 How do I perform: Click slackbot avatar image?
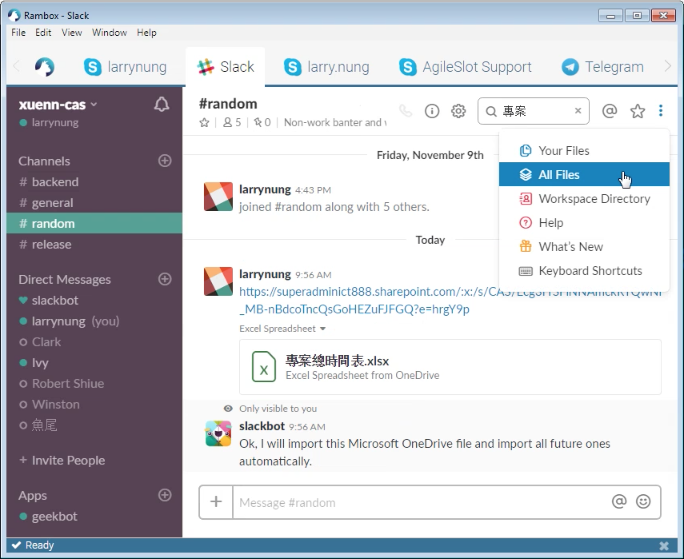point(218,433)
